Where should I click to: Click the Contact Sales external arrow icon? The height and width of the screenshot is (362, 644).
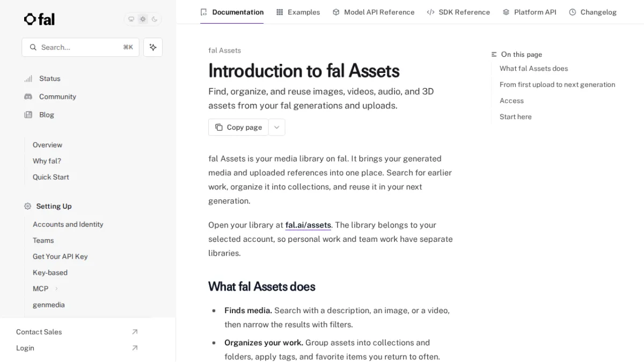[x=135, y=332]
